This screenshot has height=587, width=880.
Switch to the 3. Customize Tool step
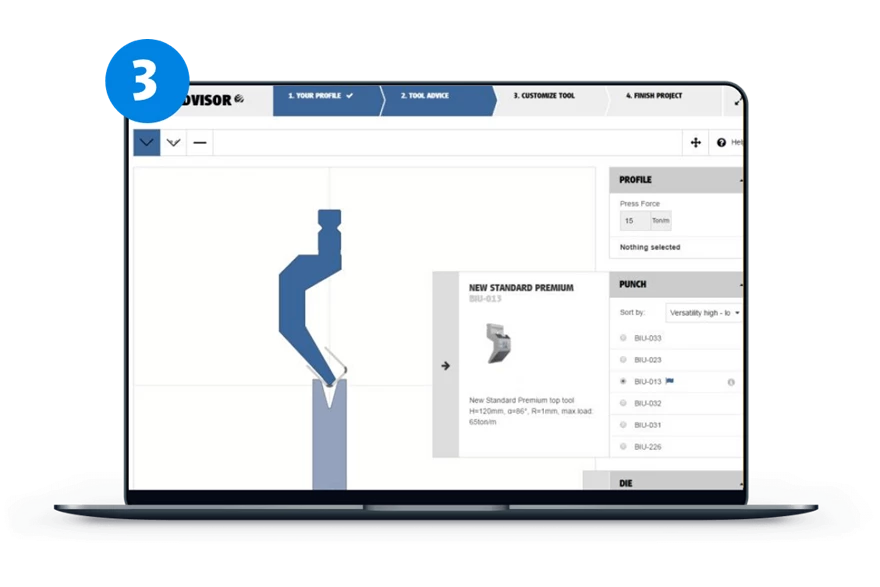coord(545,94)
